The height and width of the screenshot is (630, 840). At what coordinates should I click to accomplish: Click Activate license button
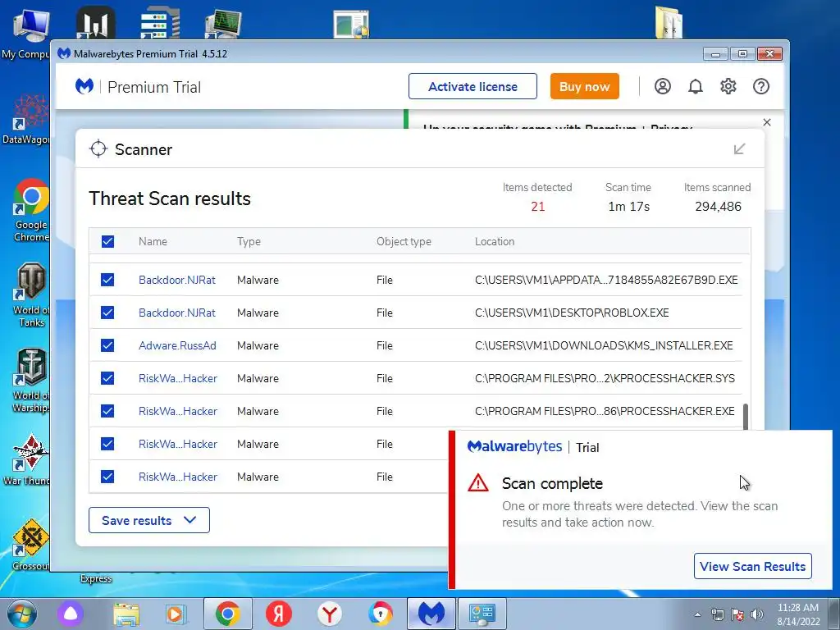[x=472, y=86]
